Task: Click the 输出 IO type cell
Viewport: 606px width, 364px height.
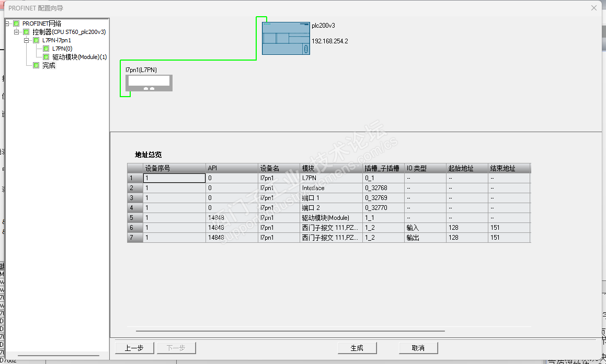Action: (x=425, y=238)
